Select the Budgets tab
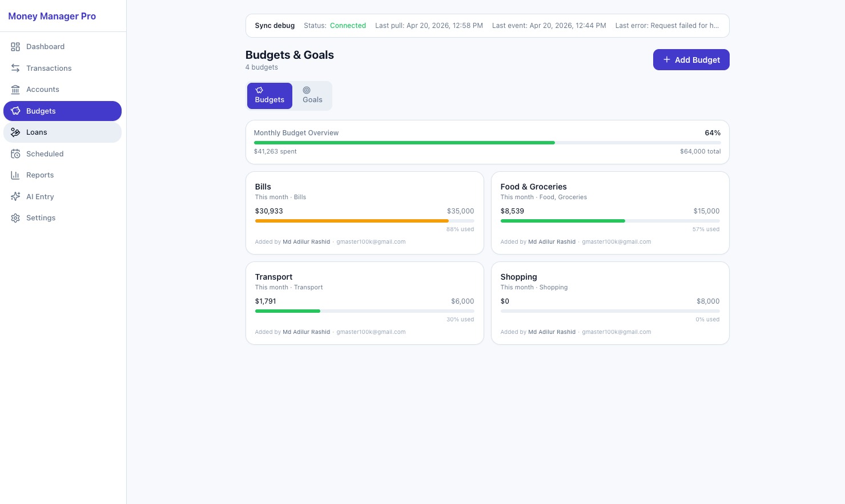Screen dimensions: 845x504 pos(269,96)
